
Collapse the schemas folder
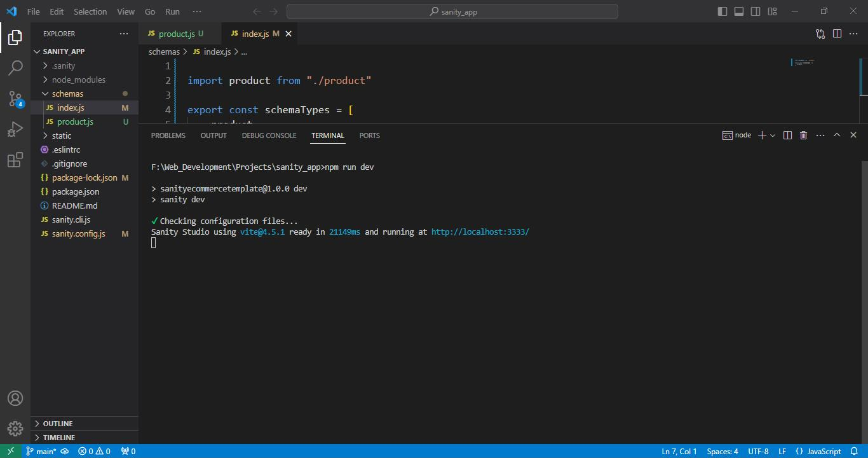[x=85, y=94]
